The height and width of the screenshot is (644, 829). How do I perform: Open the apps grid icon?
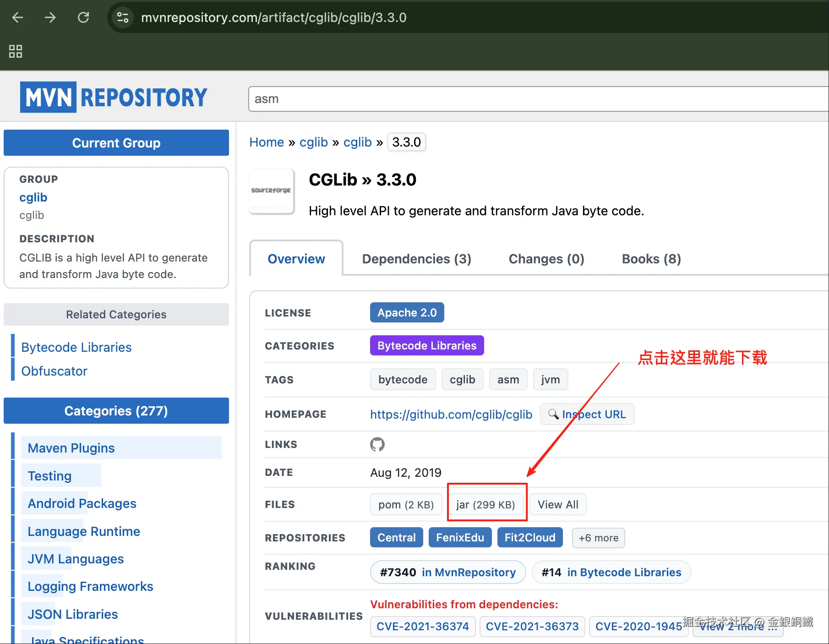click(16, 51)
